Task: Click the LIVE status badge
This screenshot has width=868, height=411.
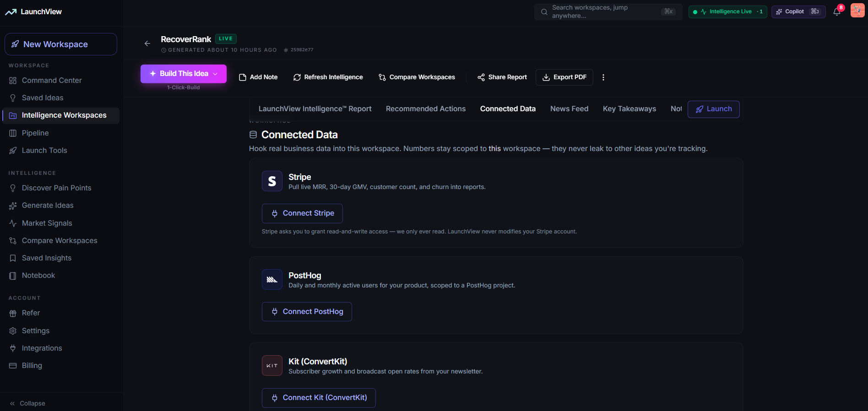Action: [226, 39]
